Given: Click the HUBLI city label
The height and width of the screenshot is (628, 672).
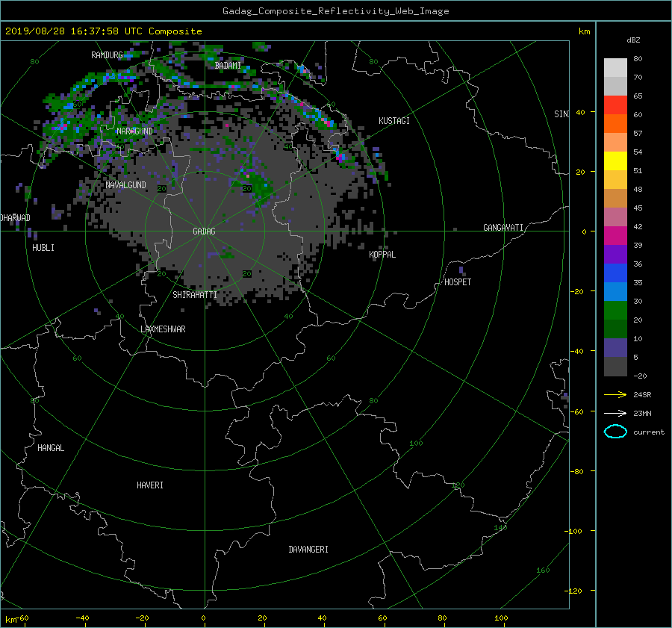Looking at the screenshot, I should (x=43, y=248).
